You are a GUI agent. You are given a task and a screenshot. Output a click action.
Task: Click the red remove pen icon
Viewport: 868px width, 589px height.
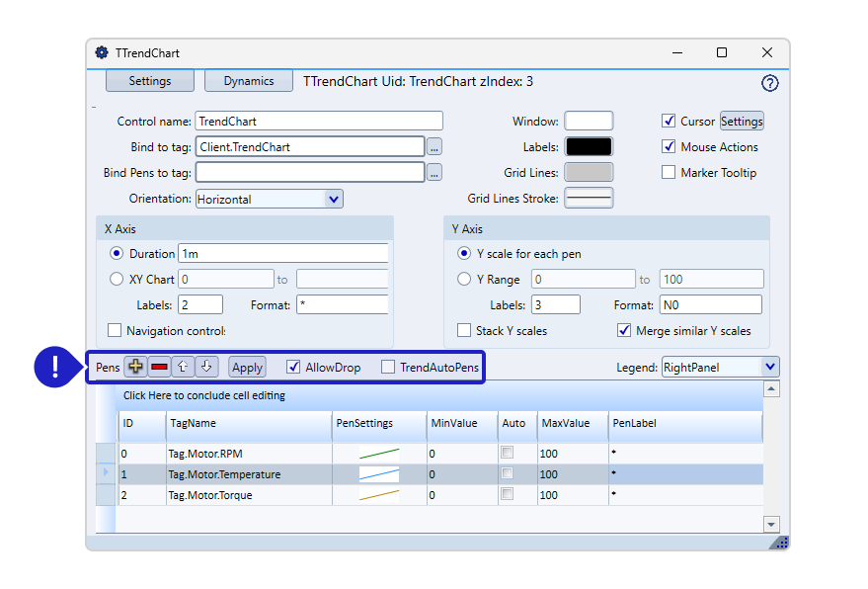pyautogui.click(x=160, y=367)
